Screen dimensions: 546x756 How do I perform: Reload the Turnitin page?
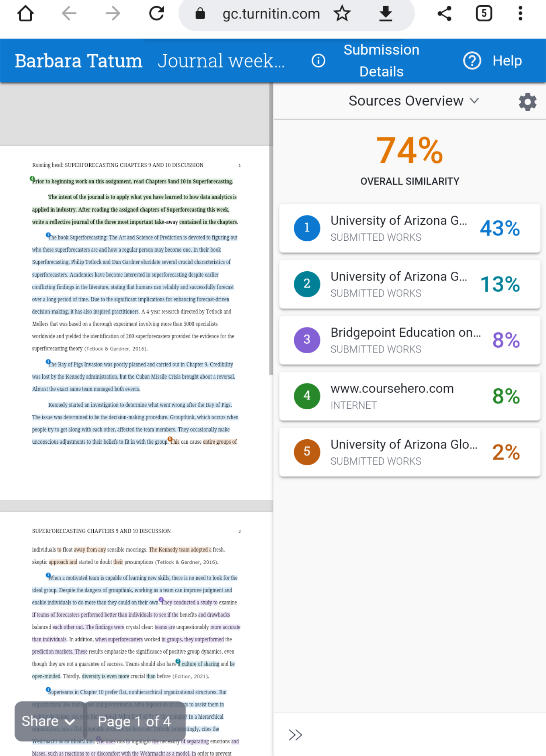pyautogui.click(x=157, y=14)
